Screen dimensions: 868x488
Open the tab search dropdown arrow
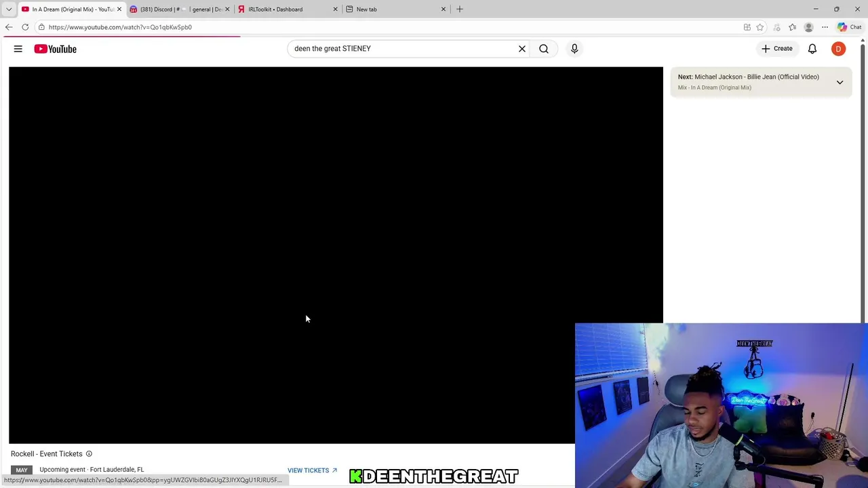[9, 9]
